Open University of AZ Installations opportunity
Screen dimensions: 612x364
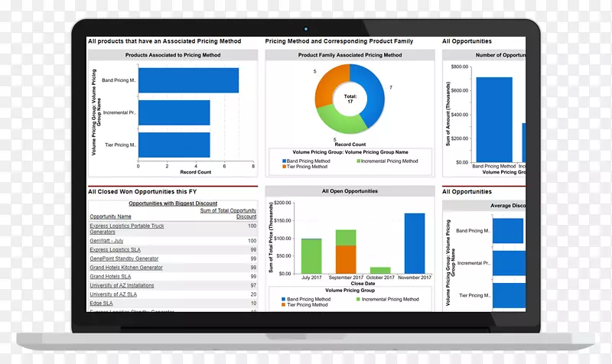pos(122,285)
